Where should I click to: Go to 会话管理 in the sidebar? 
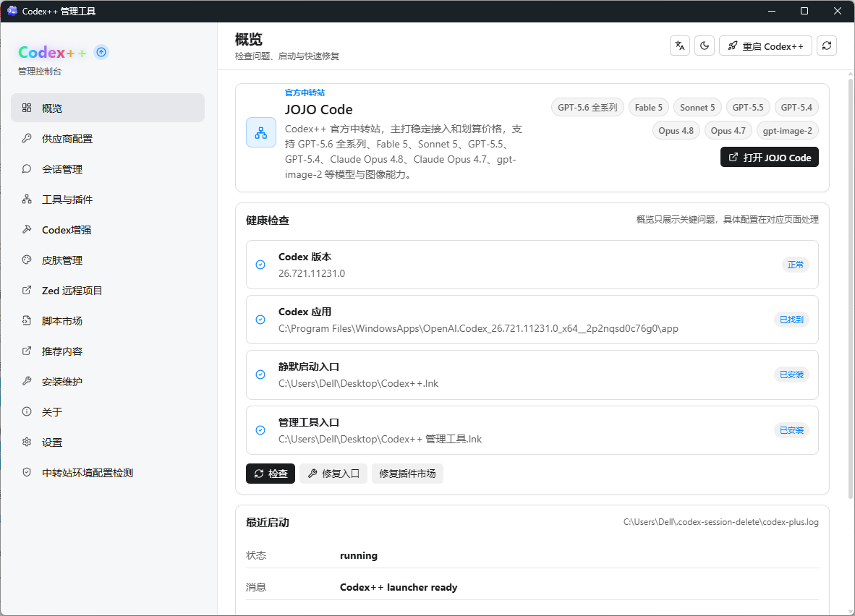pos(108,169)
